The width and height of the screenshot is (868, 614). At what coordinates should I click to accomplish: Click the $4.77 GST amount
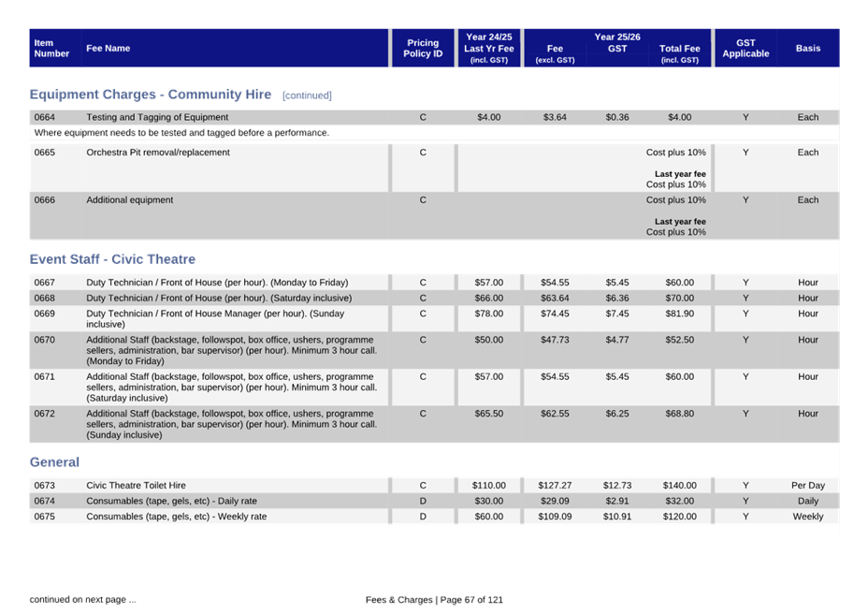point(617,340)
